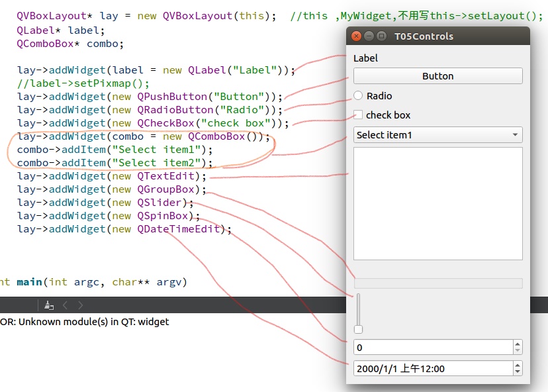Screen dimensions: 548x392
Task: Click the Unknown module(s) in QT error line
Action: (x=85, y=322)
